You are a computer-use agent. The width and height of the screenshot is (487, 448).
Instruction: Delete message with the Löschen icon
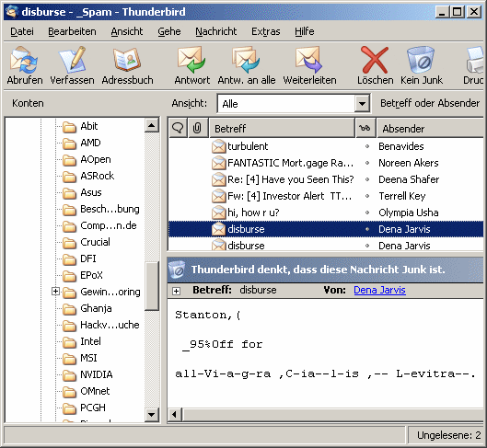tap(375, 60)
